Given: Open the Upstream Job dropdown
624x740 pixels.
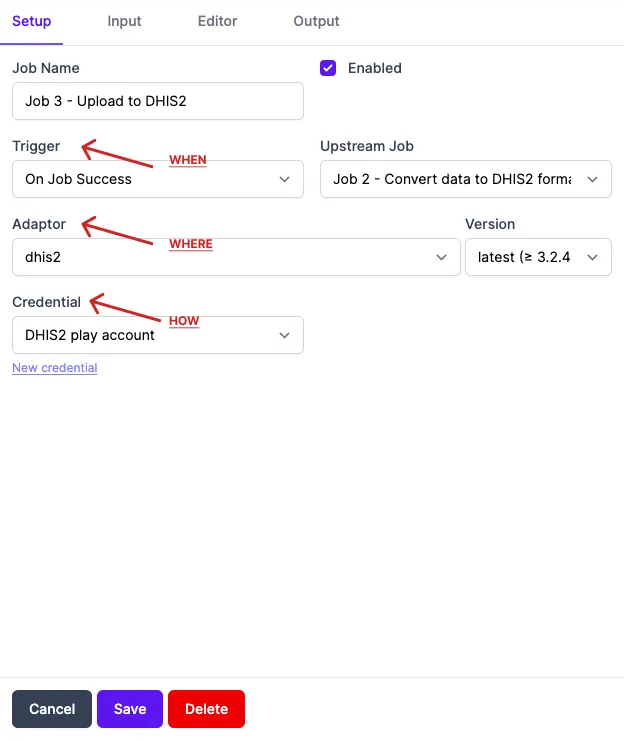Looking at the screenshot, I should point(466,179).
